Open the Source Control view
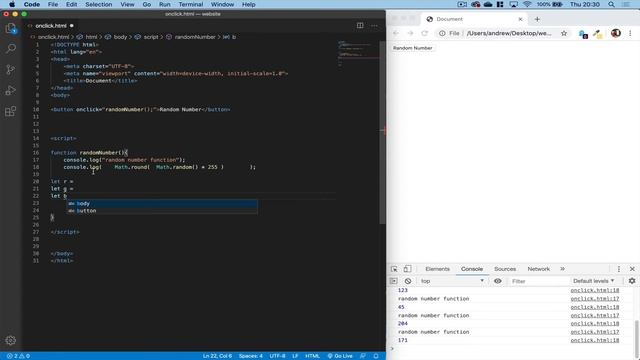 [11, 69]
